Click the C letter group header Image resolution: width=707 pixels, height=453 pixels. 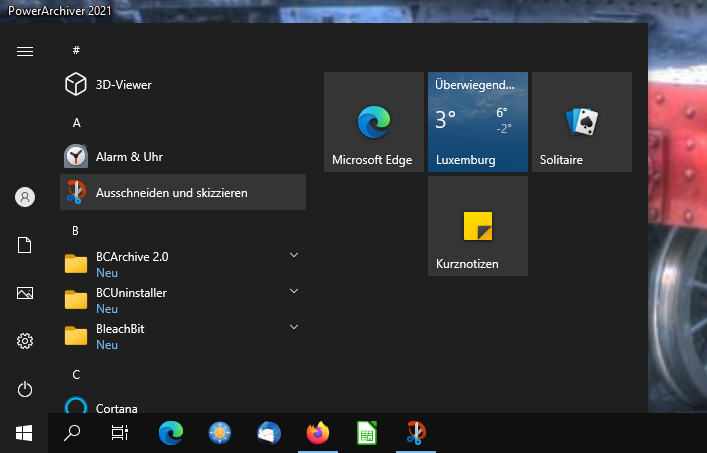click(76, 375)
